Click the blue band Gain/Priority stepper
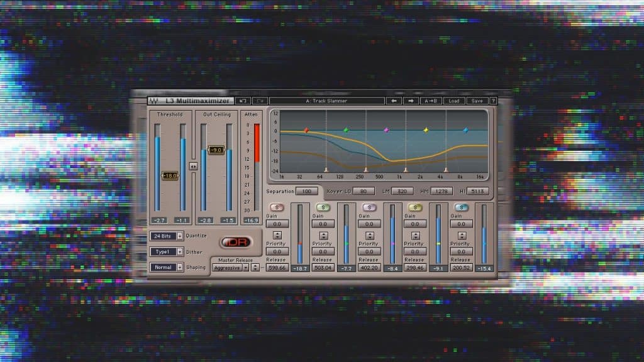Screen dimensions: 644x362 462,236
